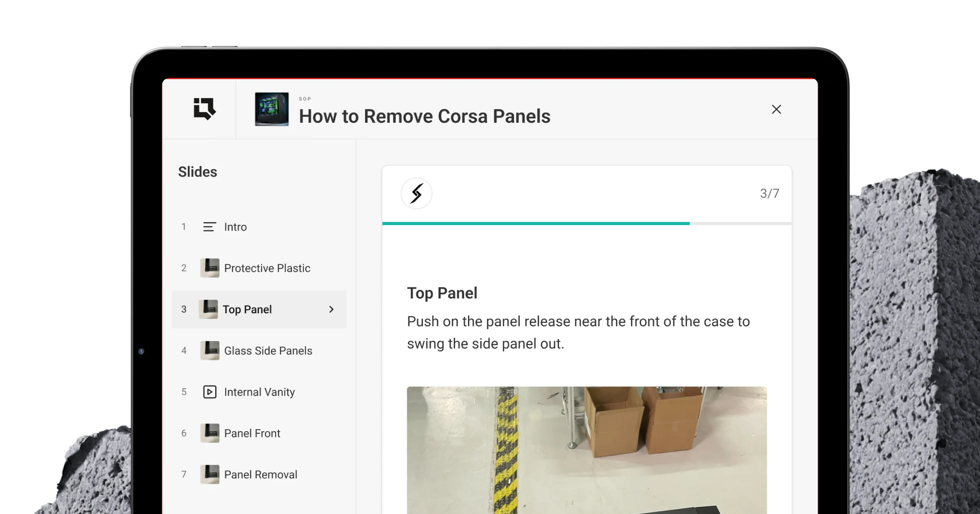Image resolution: width=980 pixels, height=514 pixels.
Task: Click the Glass Side Panels slide thumbnail
Action: pos(210,350)
